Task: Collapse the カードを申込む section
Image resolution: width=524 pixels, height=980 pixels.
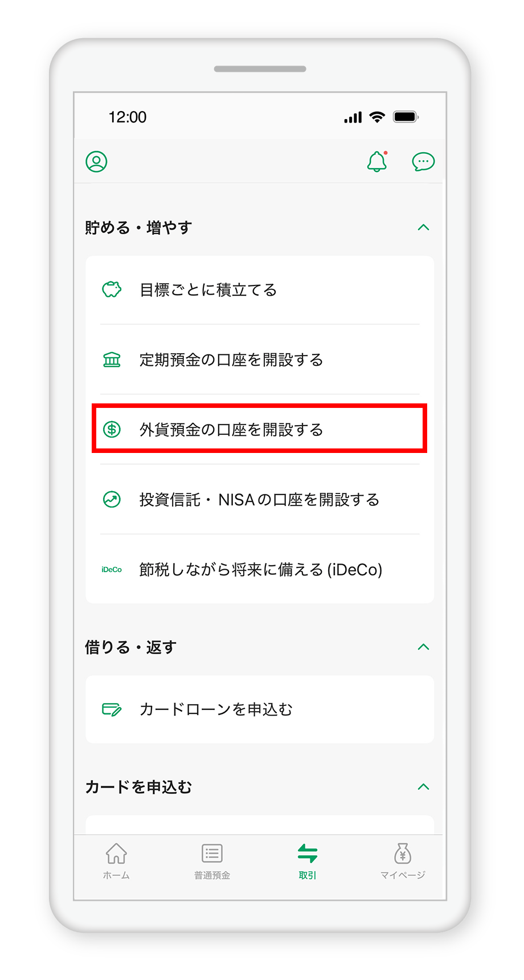Action: [x=423, y=787]
